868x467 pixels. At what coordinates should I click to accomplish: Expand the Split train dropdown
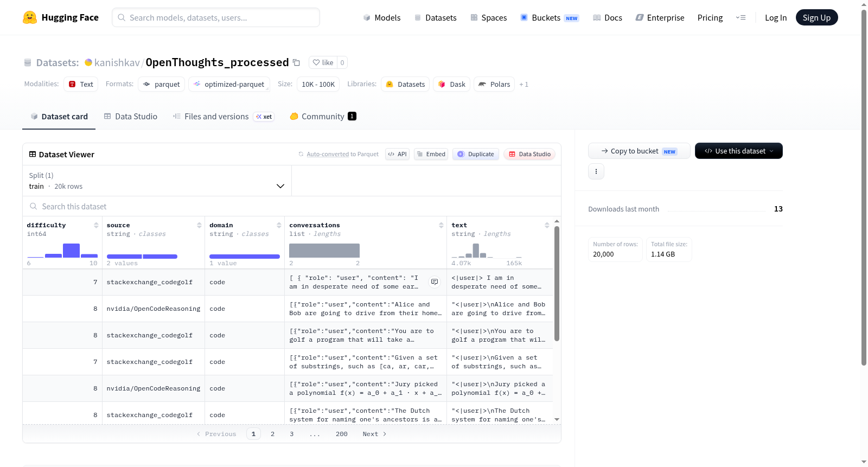click(157, 181)
